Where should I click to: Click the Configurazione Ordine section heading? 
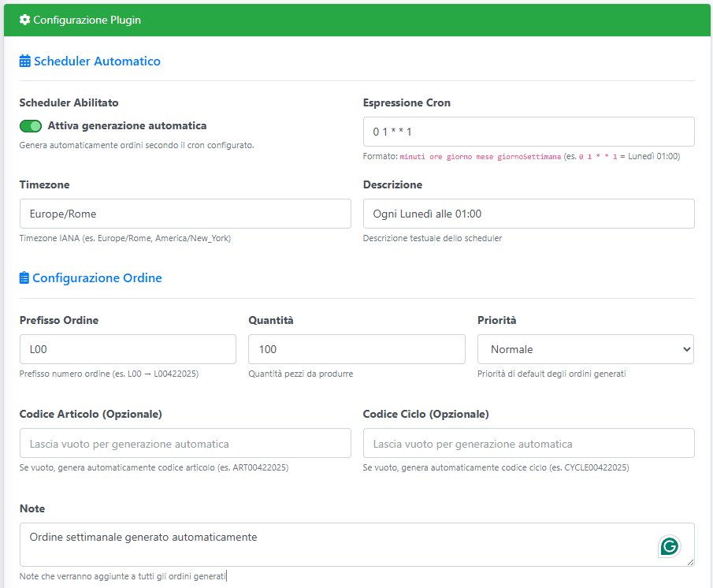pyautogui.click(x=97, y=277)
